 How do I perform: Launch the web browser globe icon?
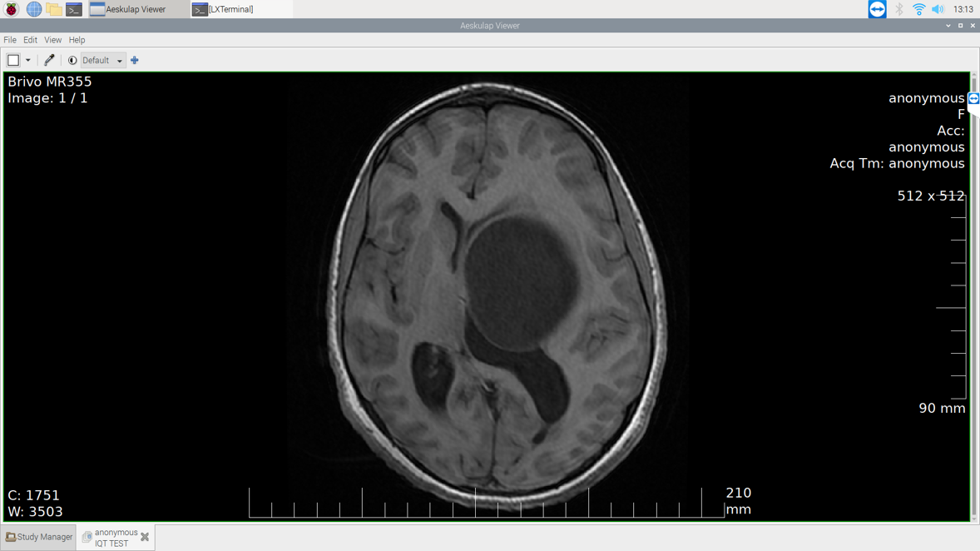pos(33,9)
